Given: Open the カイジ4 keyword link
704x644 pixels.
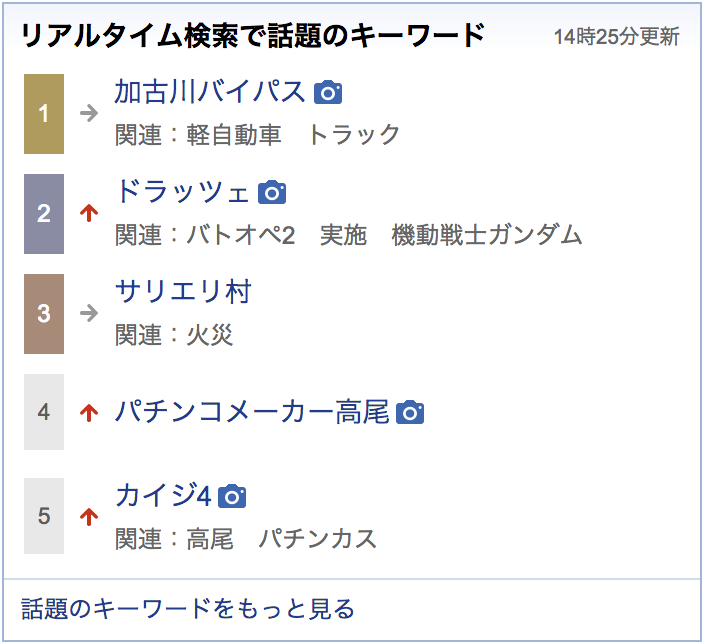Looking at the screenshot, I should point(163,495).
